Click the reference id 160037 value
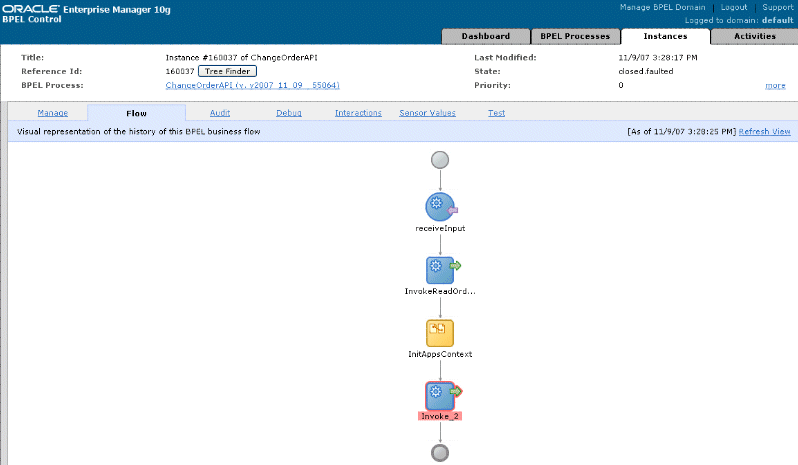Viewport: 798px width, 465px height. pyautogui.click(x=180, y=71)
